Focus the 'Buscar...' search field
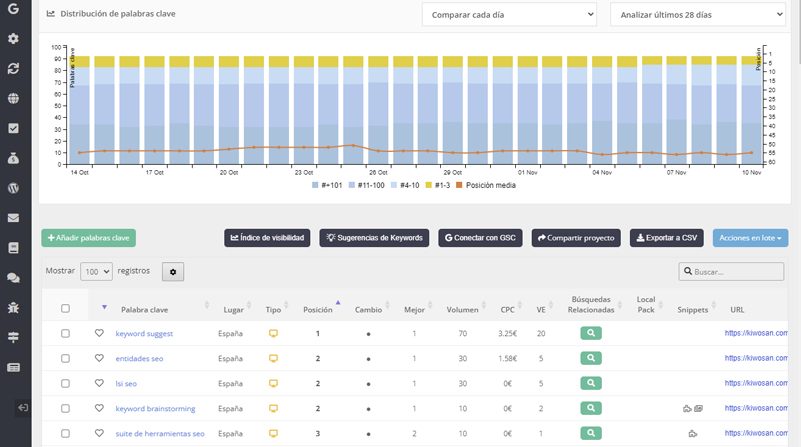The width and height of the screenshot is (801, 447). [x=732, y=272]
